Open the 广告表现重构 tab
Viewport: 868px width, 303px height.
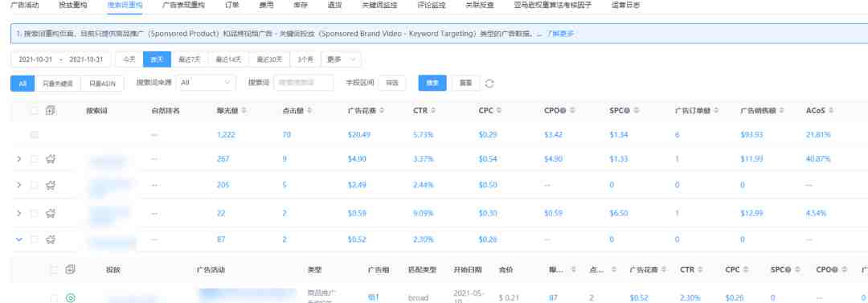[184, 5]
